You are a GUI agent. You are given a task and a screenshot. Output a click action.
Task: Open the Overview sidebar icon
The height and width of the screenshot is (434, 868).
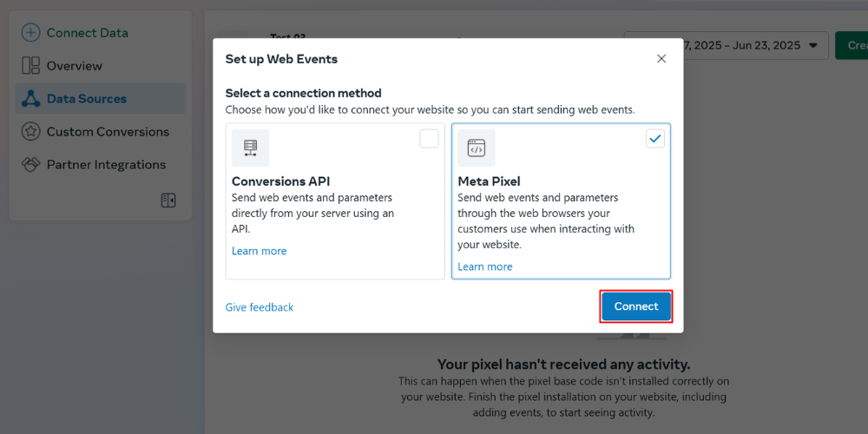coord(30,65)
